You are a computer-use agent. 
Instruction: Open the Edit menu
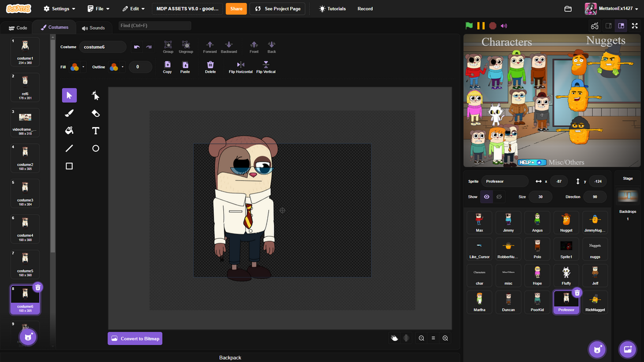point(134,9)
